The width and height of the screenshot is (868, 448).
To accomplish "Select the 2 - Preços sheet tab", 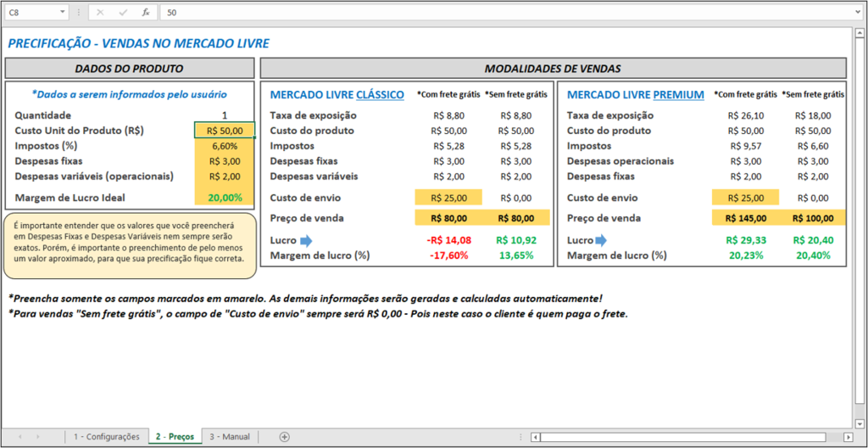I will coord(175,437).
